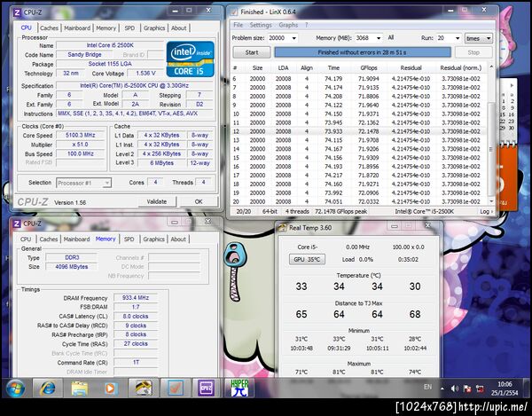Click the Real Temp window title icon

coord(282,228)
